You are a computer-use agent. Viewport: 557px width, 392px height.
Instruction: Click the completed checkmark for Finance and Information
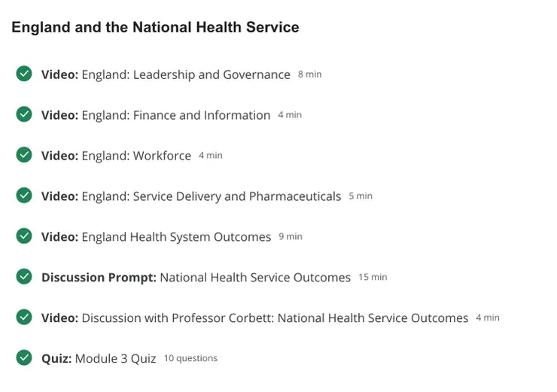tap(24, 114)
